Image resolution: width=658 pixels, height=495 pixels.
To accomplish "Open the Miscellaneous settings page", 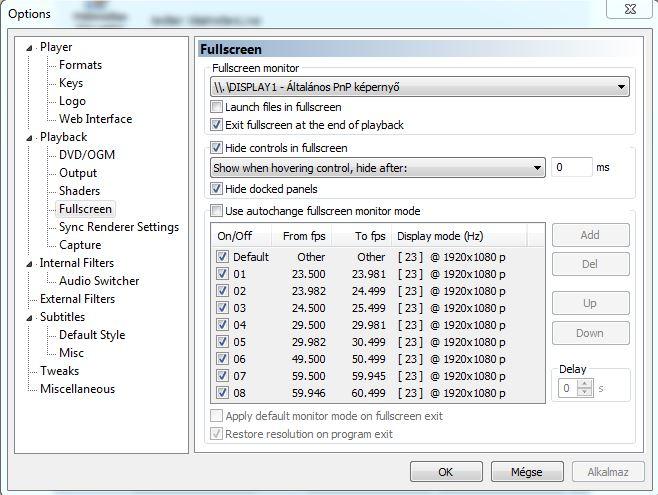I will point(77,389).
